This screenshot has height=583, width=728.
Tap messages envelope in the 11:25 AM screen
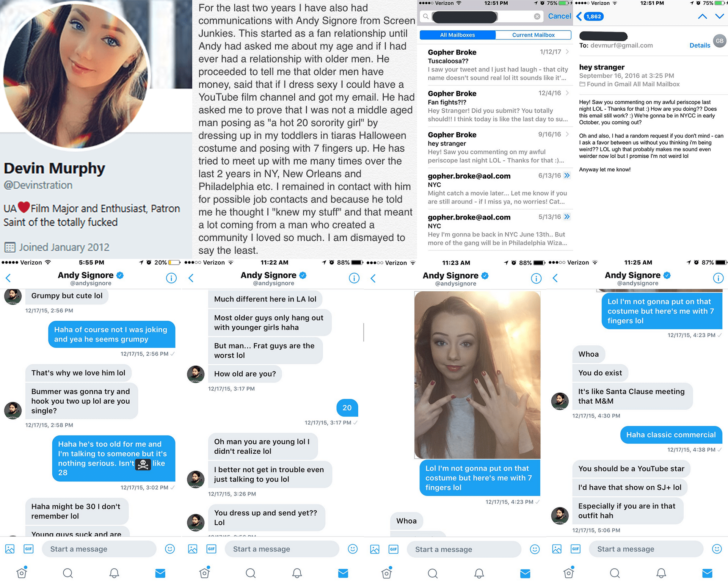[707, 573]
